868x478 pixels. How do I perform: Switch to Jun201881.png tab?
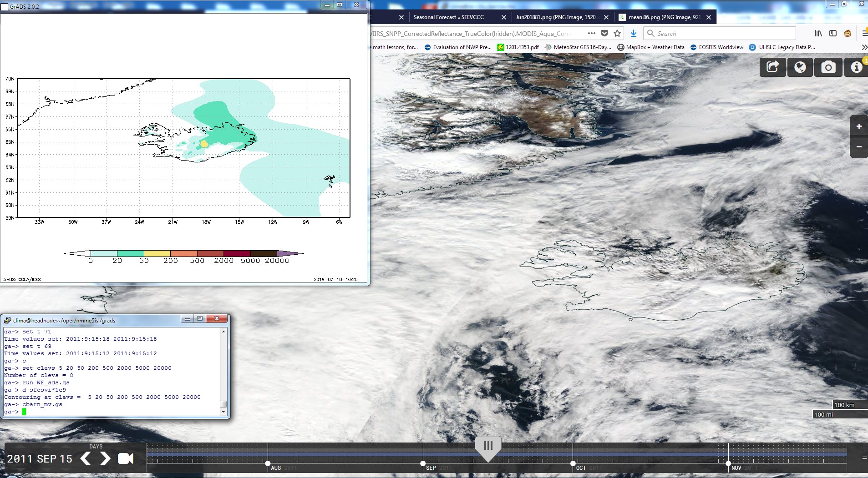[x=555, y=17]
